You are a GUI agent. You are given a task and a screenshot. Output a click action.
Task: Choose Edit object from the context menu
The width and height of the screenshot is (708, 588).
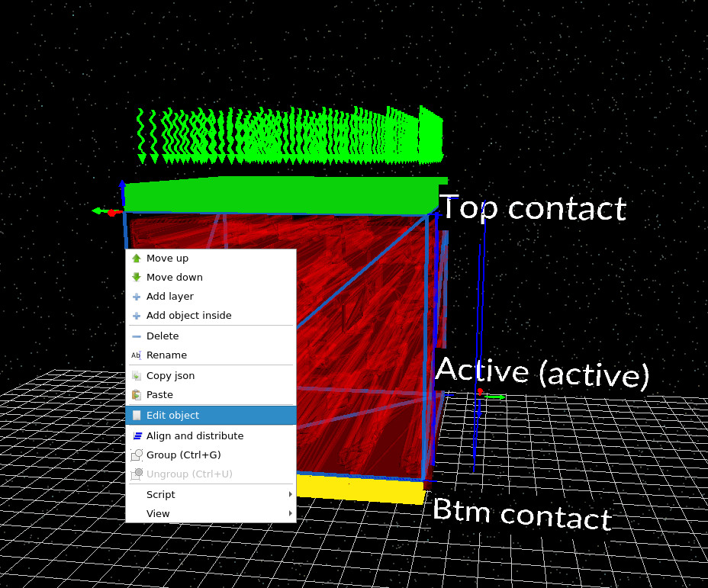tap(172, 415)
